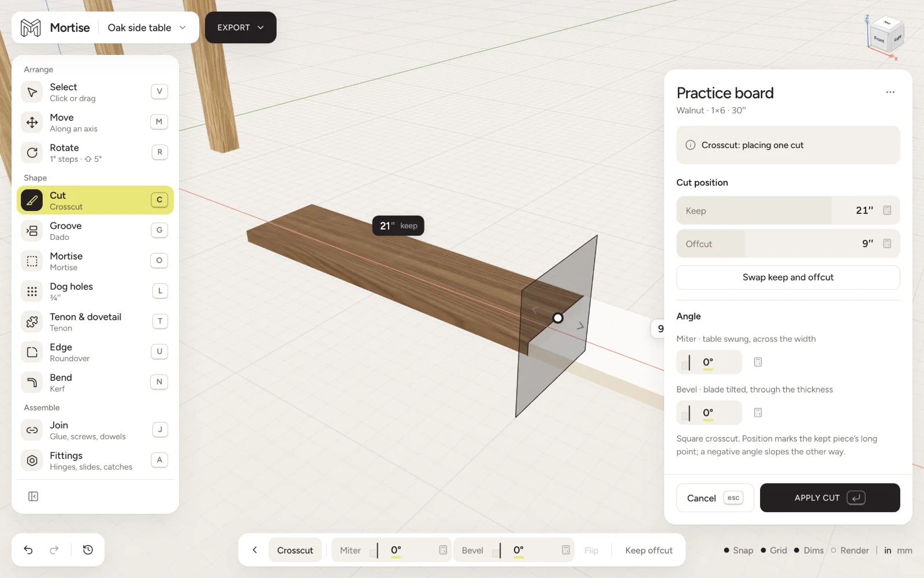Enable Render mode toggle

[x=850, y=550]
